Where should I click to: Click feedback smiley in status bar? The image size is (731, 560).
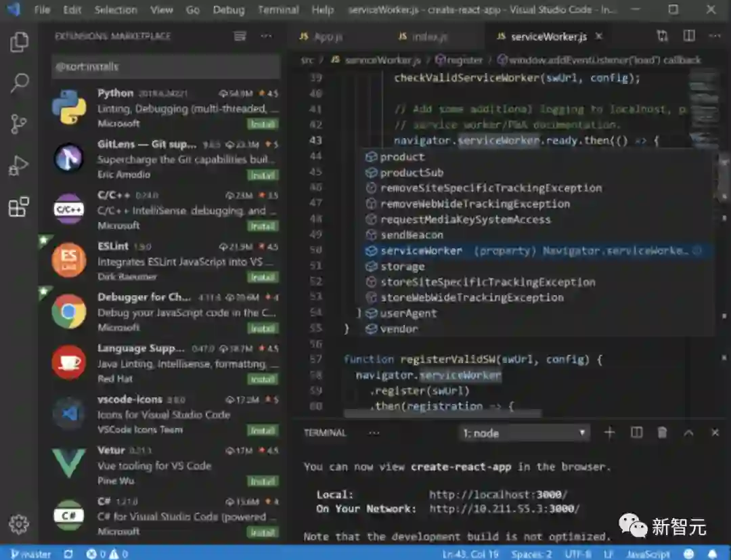pyautogui.click(x=688, y=554)
